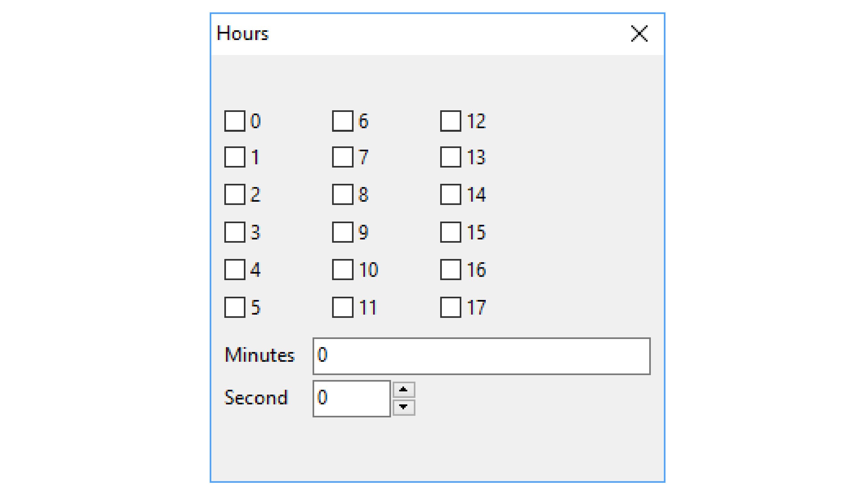Image resolution: width=868 pixels, height=488 pixels.
Task: Close the Hours dialog
Action: 639,34
